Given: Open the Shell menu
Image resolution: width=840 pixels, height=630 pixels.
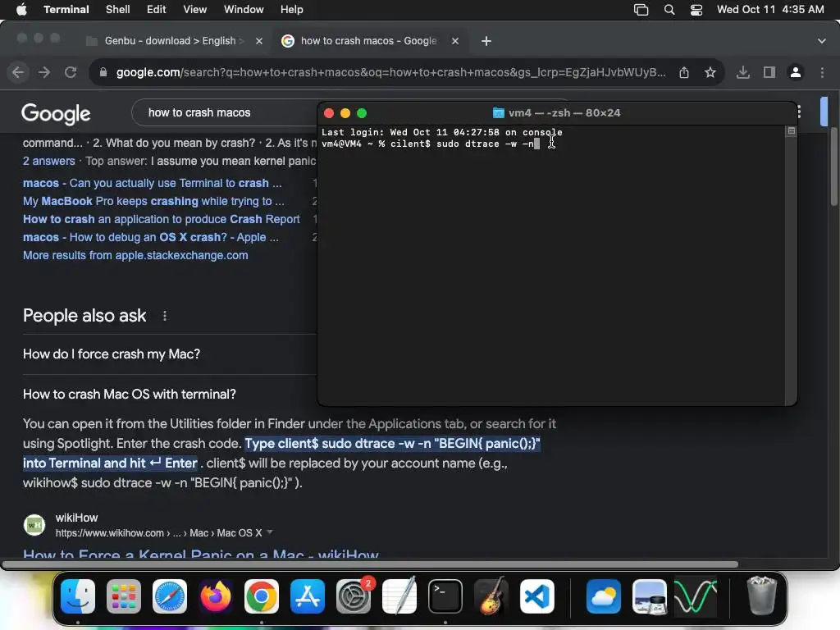Looking at the screenshot, I should [x=118, y=10].
